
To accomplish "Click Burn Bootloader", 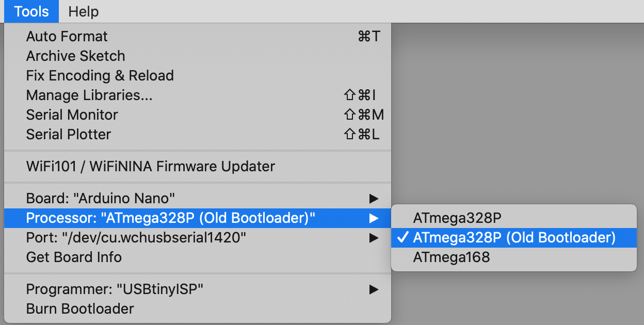I will tap(198, 309).
